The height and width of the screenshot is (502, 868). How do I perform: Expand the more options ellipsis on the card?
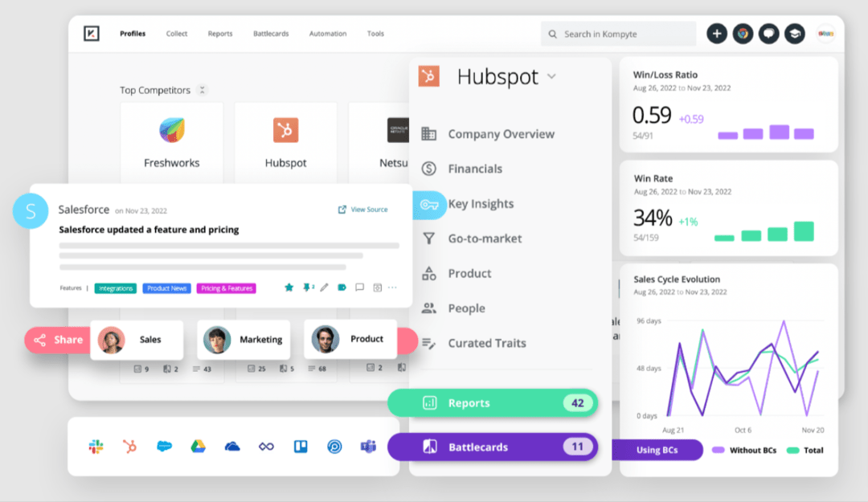click(x=392, y=288)
